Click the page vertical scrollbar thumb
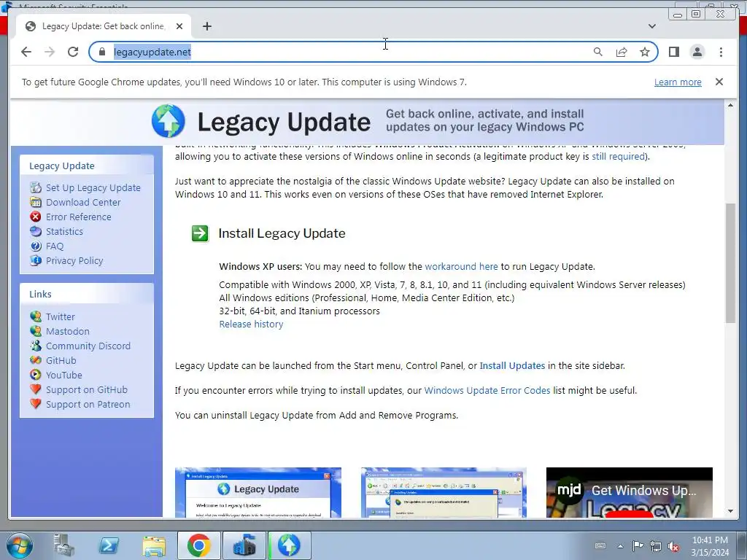 (730, 263)
